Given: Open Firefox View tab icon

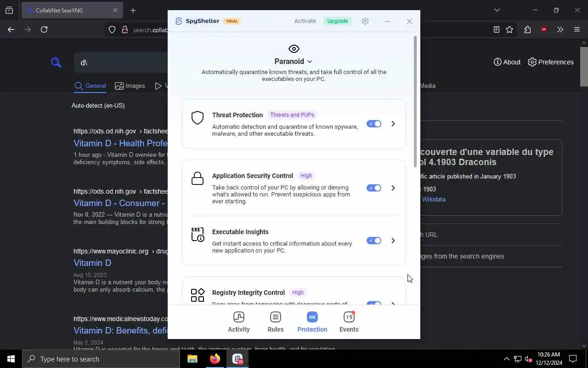Looking at the screenshot, I should pos(9,10).
